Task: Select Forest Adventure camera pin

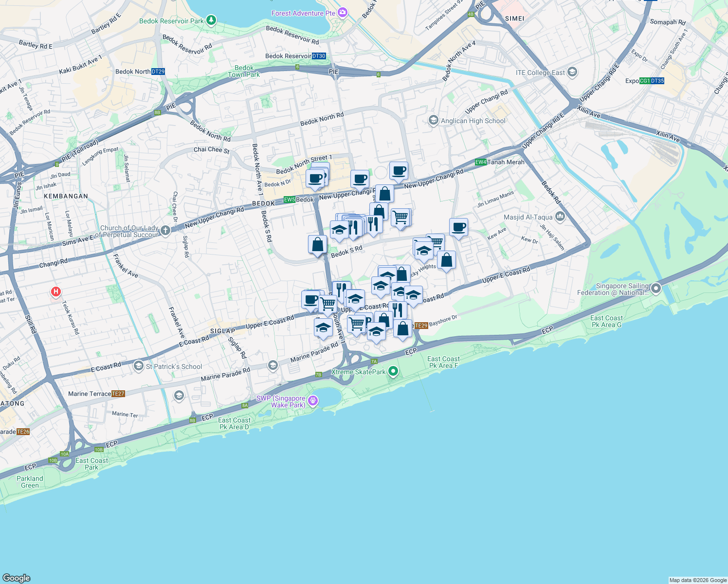Action: (343, 13)
